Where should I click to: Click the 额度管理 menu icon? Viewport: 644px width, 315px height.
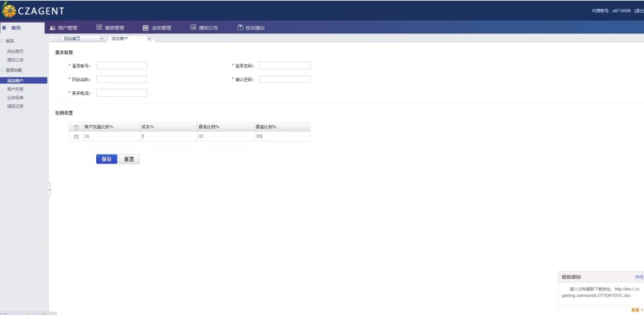click(99, 28)
